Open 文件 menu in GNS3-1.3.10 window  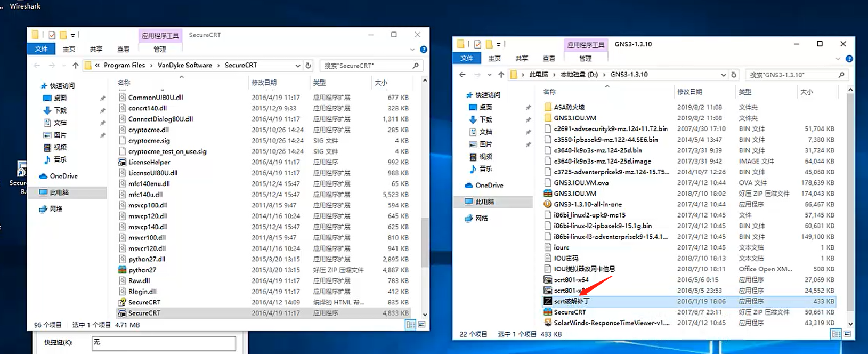467,58
